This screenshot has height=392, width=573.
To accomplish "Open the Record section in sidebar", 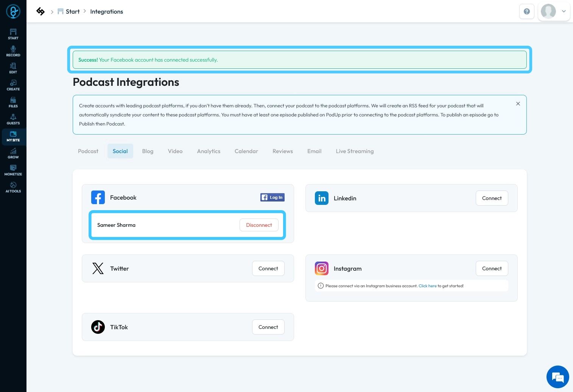I will coord(13,51).
